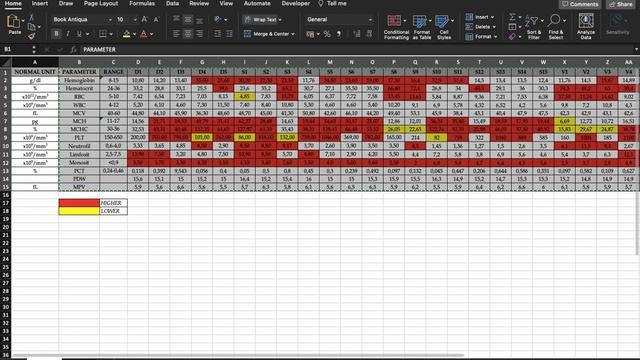Open the font name Book Antiqua dropdown
This screenshot has height=360, width=640.
pyautogui.click(x=109, y=20)
